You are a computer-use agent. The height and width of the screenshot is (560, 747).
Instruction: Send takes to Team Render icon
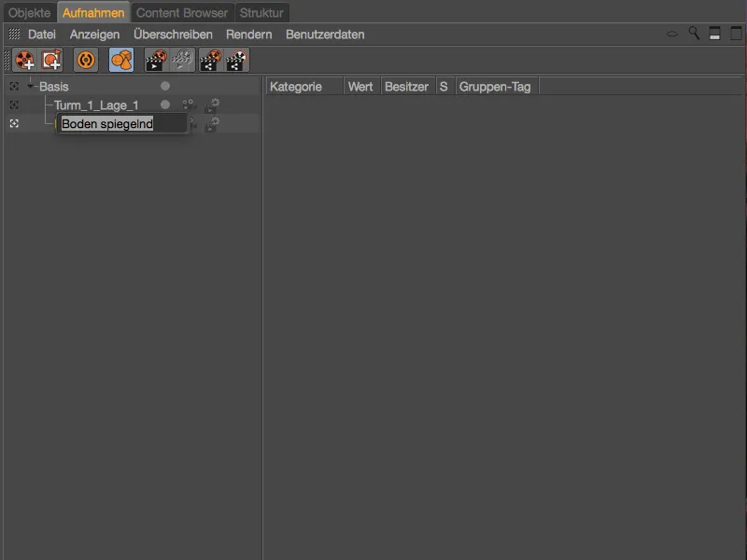click(211, 60)
